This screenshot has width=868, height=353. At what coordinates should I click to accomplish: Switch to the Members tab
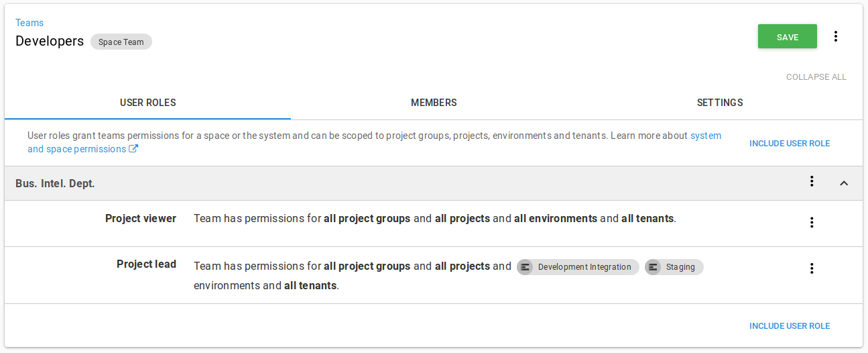434,103
